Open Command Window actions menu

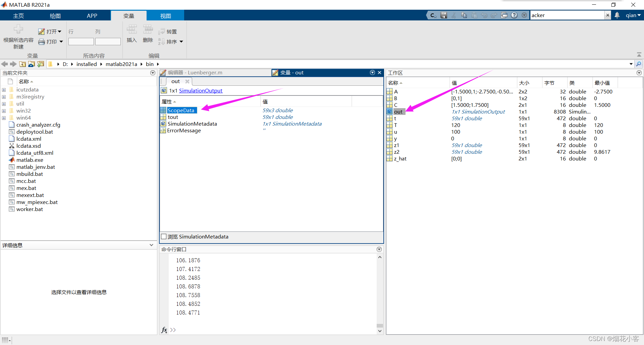tap(379, 249)
